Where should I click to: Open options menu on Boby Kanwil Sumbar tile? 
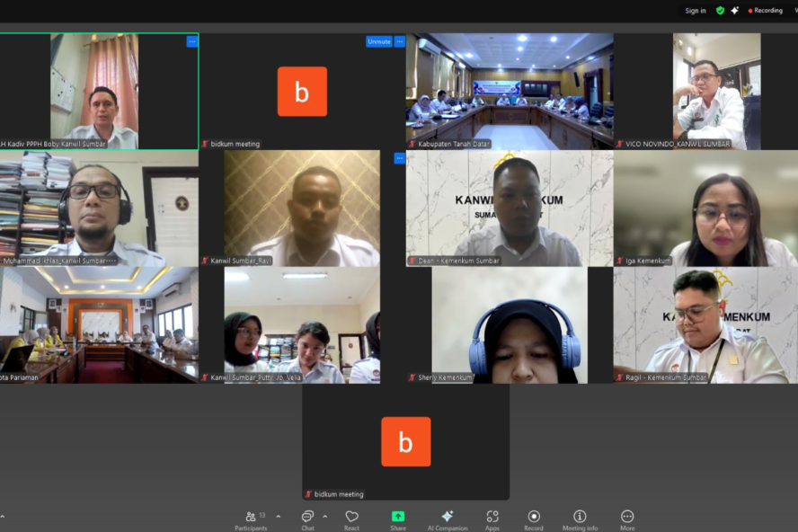tap(191, 41)
